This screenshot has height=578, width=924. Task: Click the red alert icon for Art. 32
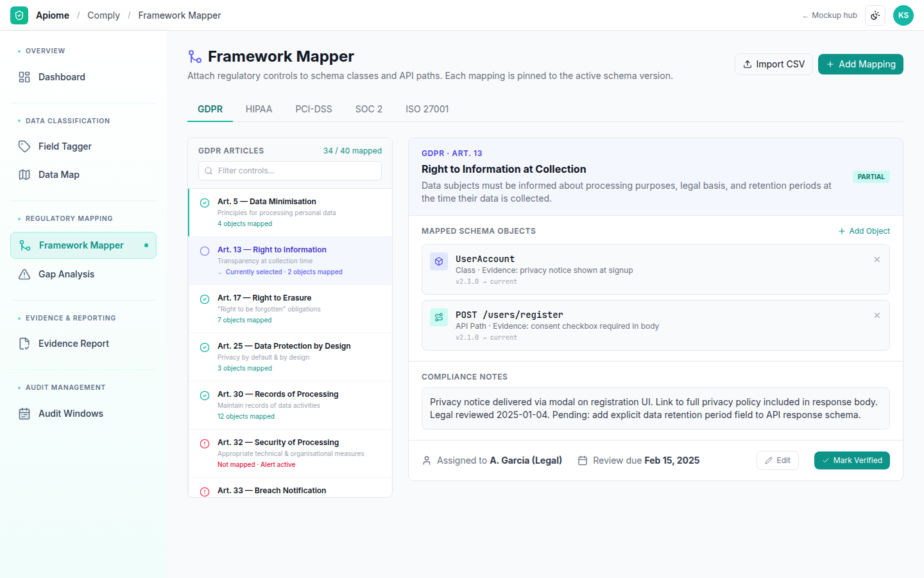[x=205, y=444]
